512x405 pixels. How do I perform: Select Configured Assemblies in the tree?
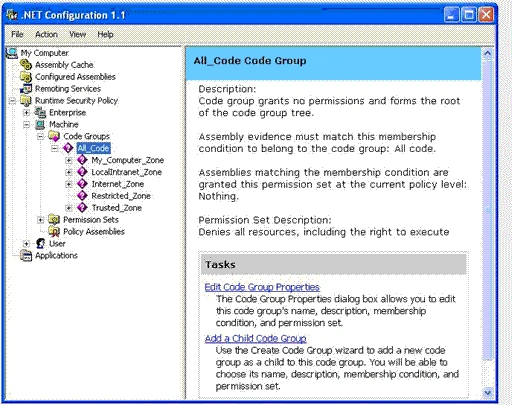(75, 77)
